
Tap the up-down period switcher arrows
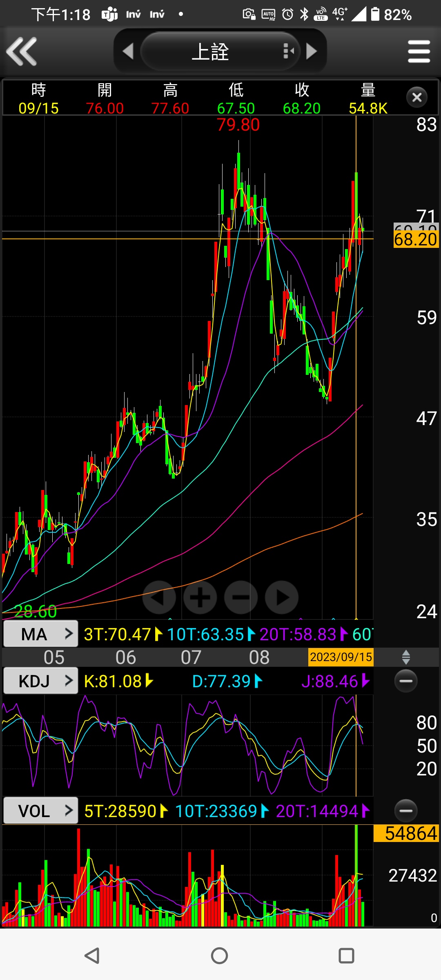406,657
